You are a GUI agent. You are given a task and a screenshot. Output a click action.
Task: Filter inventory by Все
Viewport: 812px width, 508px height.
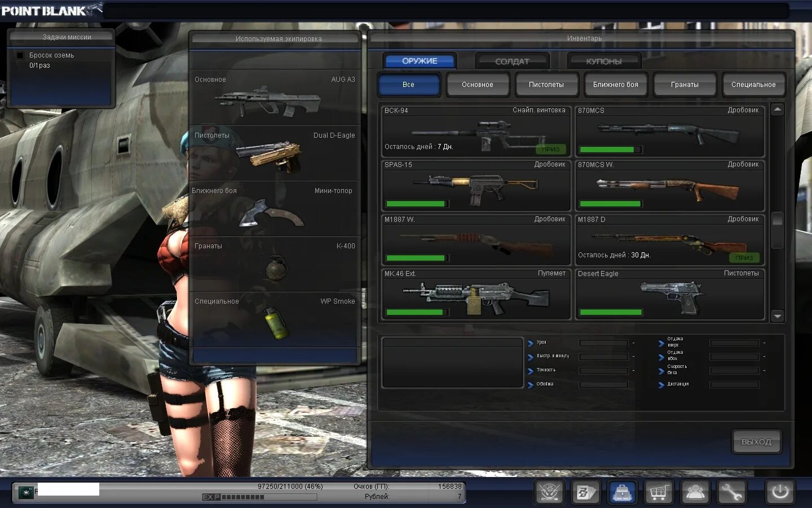point(408,85)
